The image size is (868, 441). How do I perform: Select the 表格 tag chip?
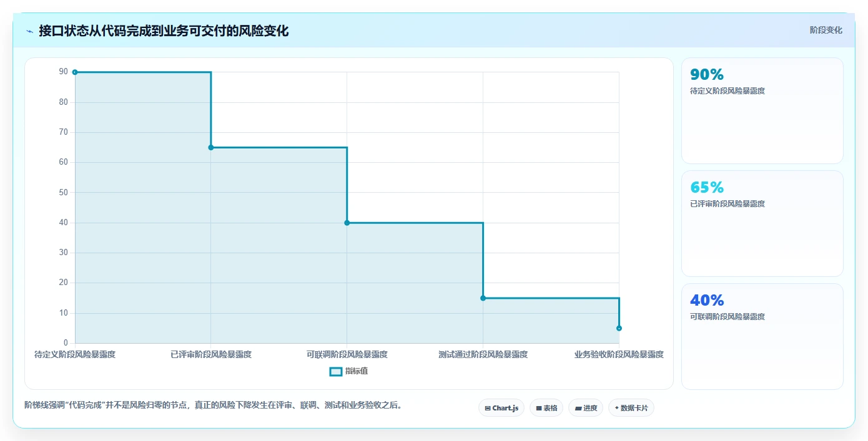point(546,408)
